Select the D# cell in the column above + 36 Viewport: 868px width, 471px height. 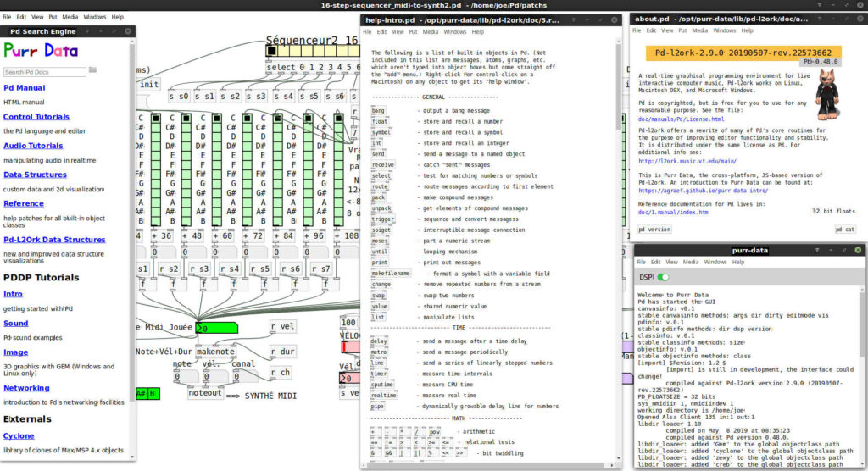pyautogui.click(x=156, y=146)
